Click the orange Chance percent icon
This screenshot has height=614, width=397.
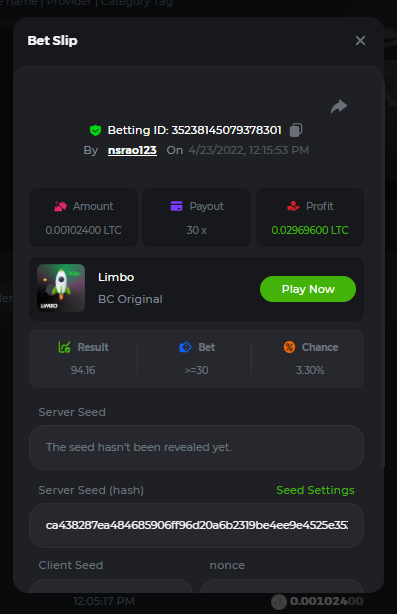(289, 347)
